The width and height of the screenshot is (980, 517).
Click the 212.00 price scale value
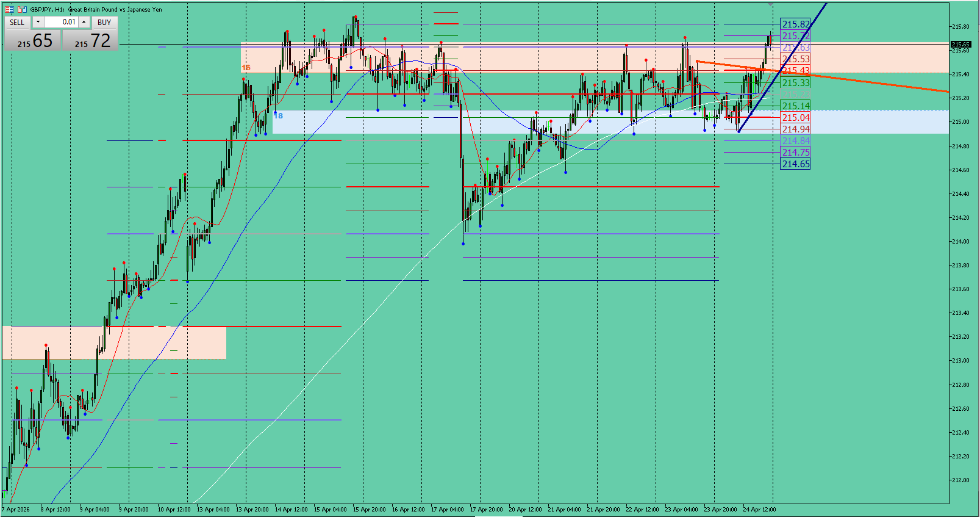coord(960,480)
